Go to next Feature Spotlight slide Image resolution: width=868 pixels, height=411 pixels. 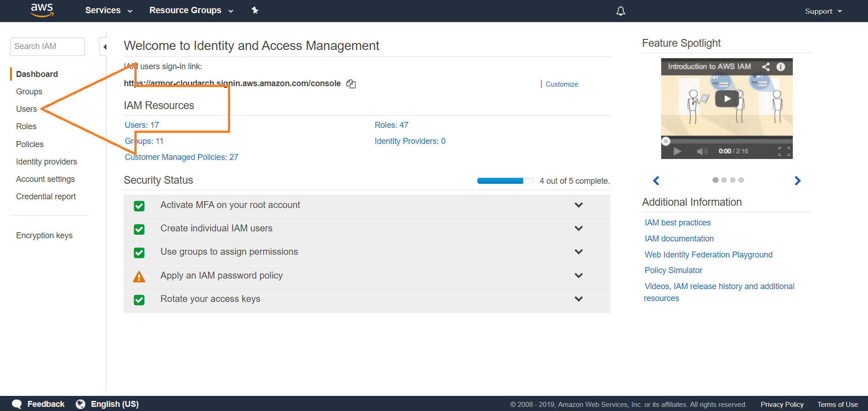click(797, 181)
